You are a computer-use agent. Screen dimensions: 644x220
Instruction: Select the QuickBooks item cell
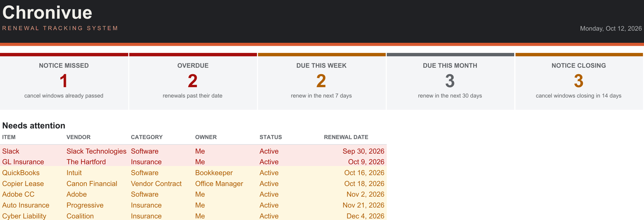(x=21, y=173)
